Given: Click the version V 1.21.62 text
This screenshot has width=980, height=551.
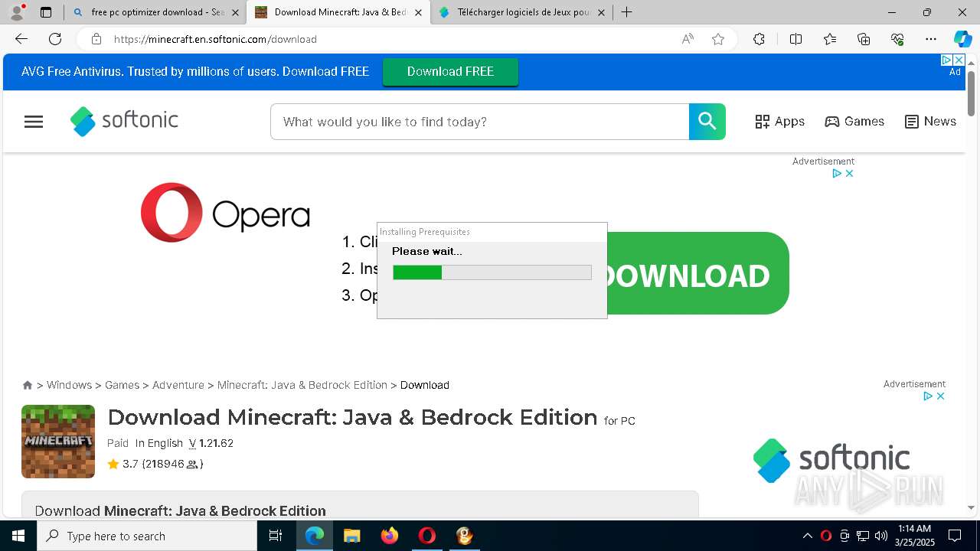Looking at the screenshot, I should click(x=211, y=443).
